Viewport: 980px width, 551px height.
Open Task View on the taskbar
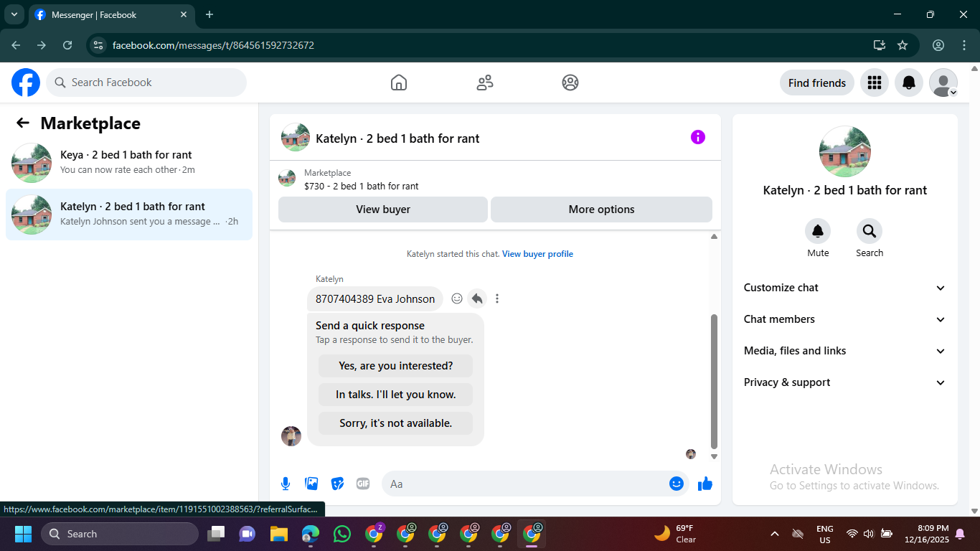pos(215,534)
